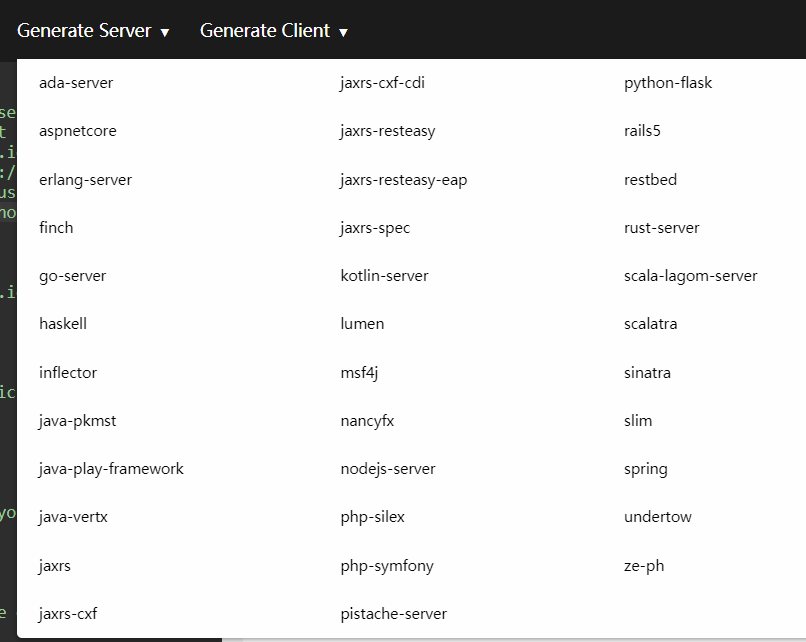Choose java-play-framework entry

click(111, 469)
